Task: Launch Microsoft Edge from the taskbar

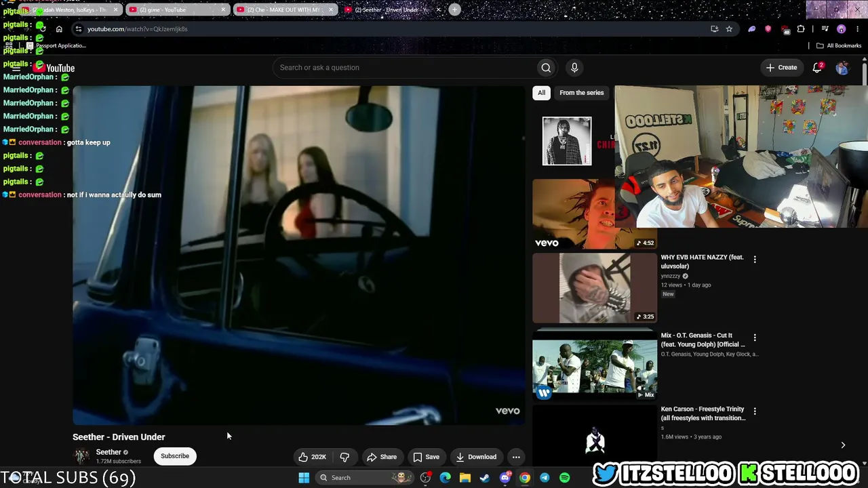Action: (445, 478)
